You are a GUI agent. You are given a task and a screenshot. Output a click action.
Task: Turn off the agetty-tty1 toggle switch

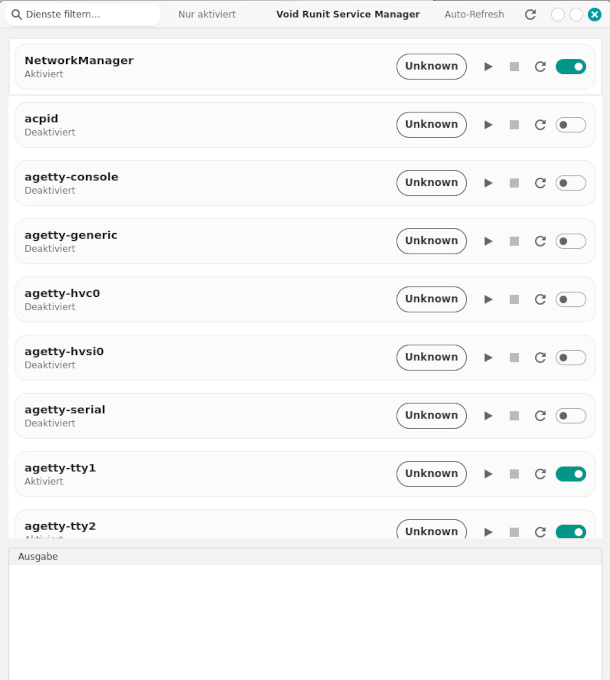click(x=571, y=474)
